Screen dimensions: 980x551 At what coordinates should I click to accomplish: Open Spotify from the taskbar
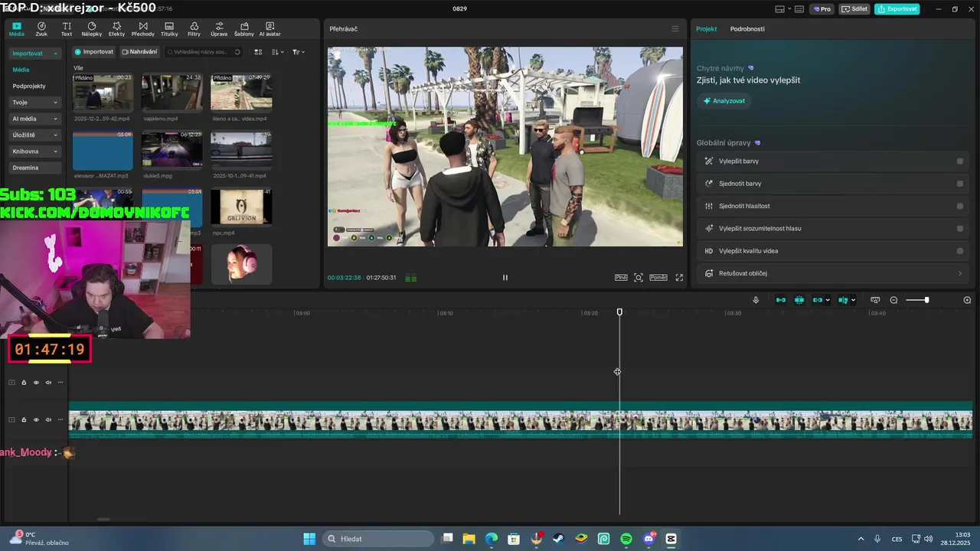626,539
